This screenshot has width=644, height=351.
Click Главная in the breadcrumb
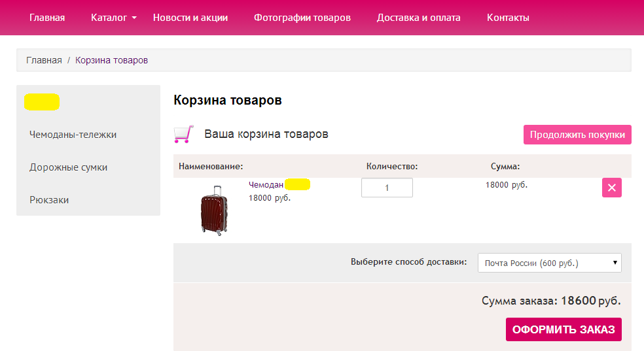[44, 60]
